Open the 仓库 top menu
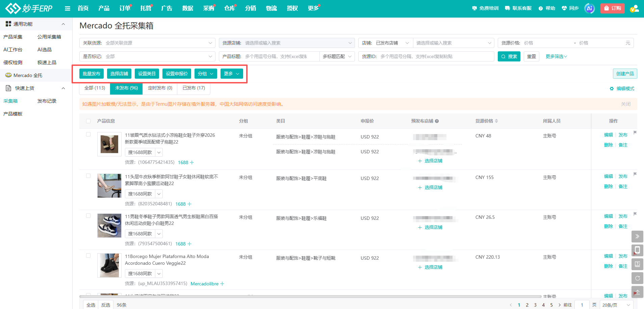 click(x=229, y=8)
